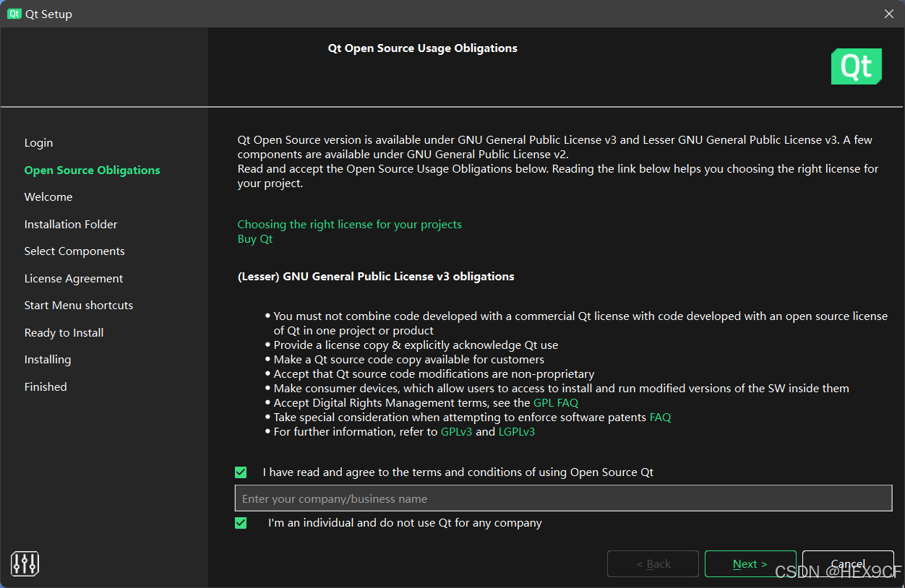Screen dimensions: 905x588
Task: Click 'I have read and agree' label text
Action: tap(458, 472)
